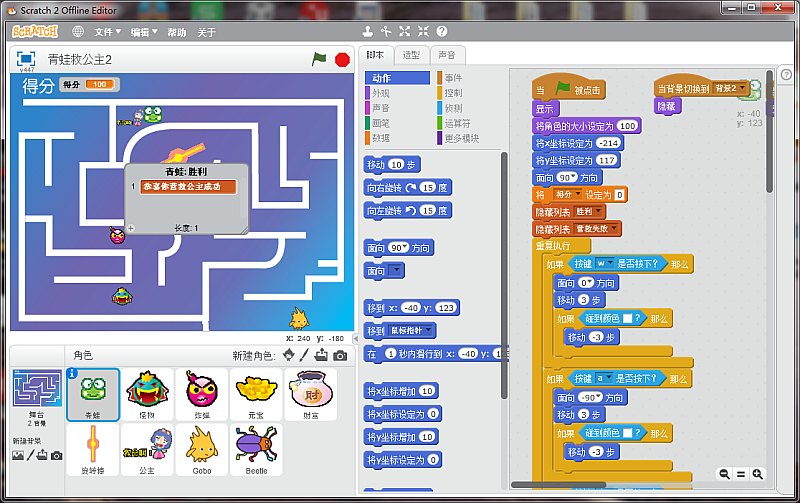The height and width of the screenshot is (503, 800).
Task: Paint a new sprite with the brush icon
Action: [305, 355]
